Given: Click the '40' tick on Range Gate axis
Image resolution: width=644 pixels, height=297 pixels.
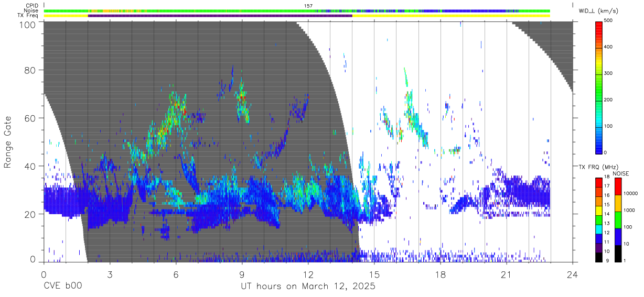Looking at the screenshot, I should (x=31, y=166).
